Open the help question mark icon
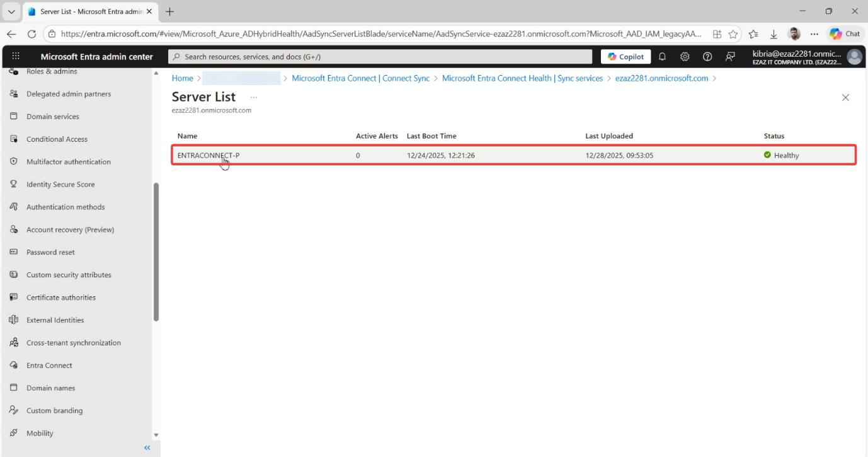 tap(707, 57)
